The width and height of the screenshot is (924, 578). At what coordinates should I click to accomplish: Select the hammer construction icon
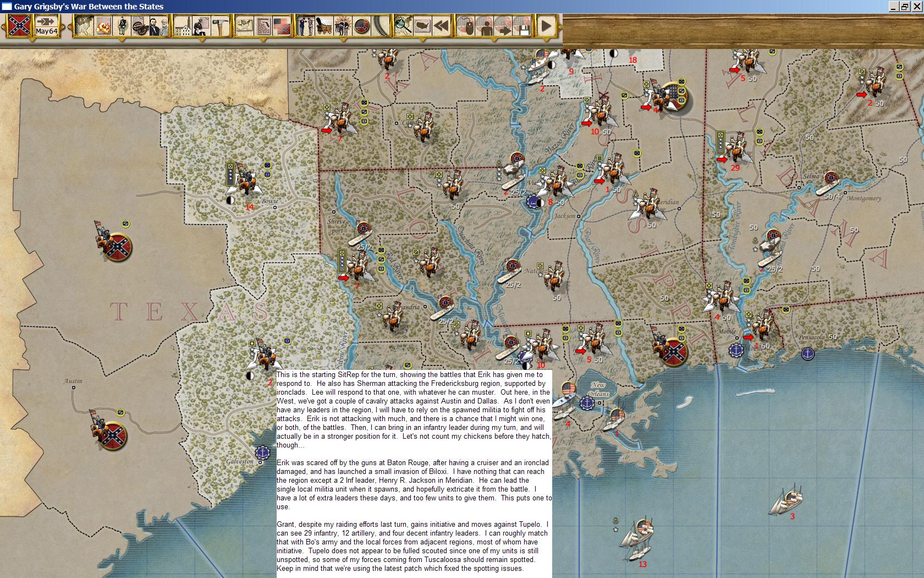pyautogui.click(x=219, y=26)
